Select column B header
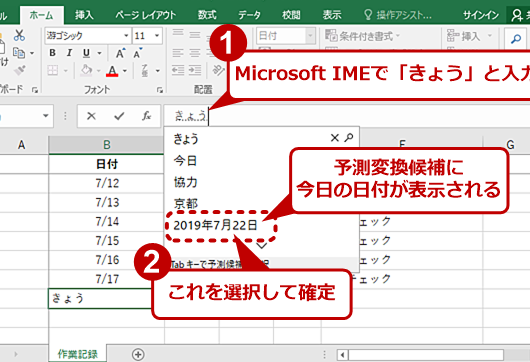The height and width of the screenshot is (362, 530). point(106,145)
